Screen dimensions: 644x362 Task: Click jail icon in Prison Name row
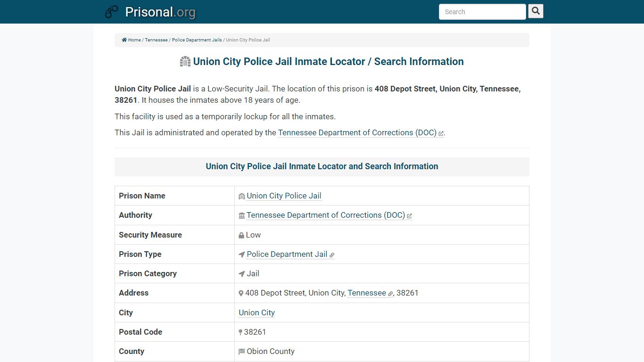(242, 196)
